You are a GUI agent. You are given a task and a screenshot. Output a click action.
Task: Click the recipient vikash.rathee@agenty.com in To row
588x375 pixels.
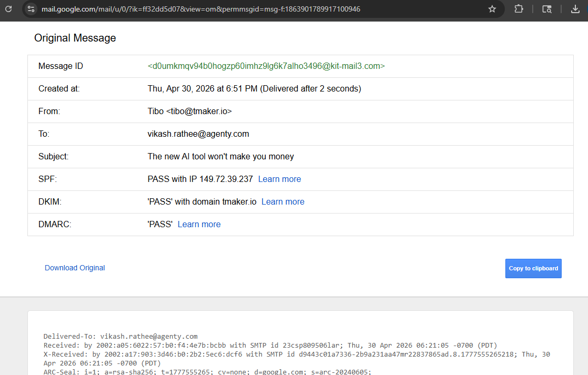(198, 134)
